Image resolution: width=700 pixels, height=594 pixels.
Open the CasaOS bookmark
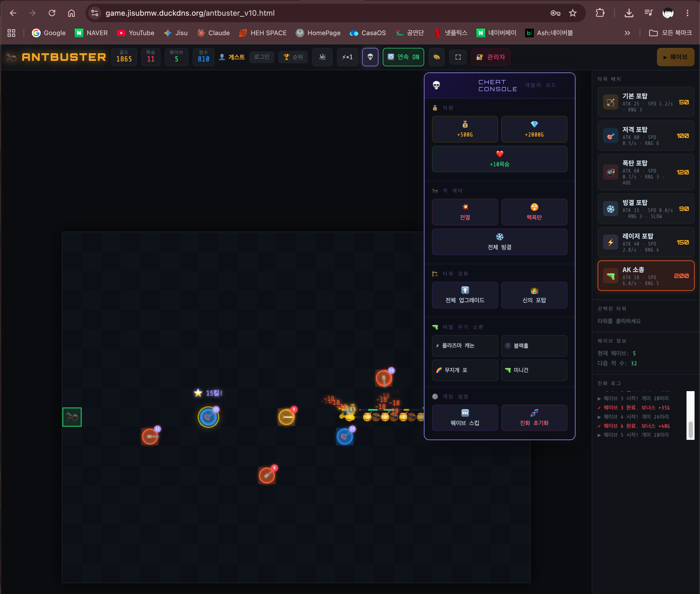click(x=368, y=33)
